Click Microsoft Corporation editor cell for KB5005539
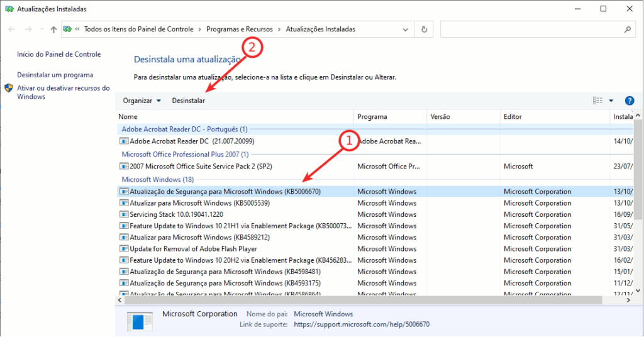The height and width of the screenshot is (337, 644). 537,203
